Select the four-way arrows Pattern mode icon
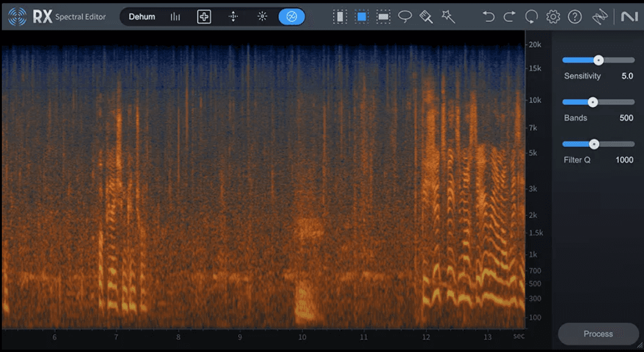 pos(233,17)
